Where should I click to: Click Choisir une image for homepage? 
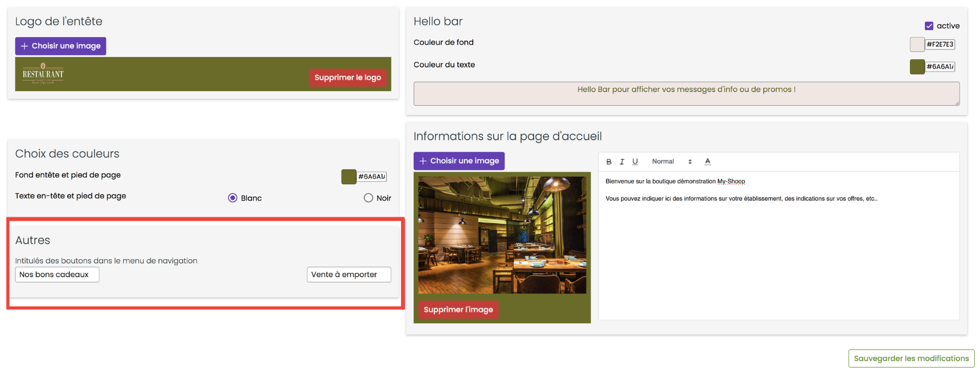click(459, 161)
